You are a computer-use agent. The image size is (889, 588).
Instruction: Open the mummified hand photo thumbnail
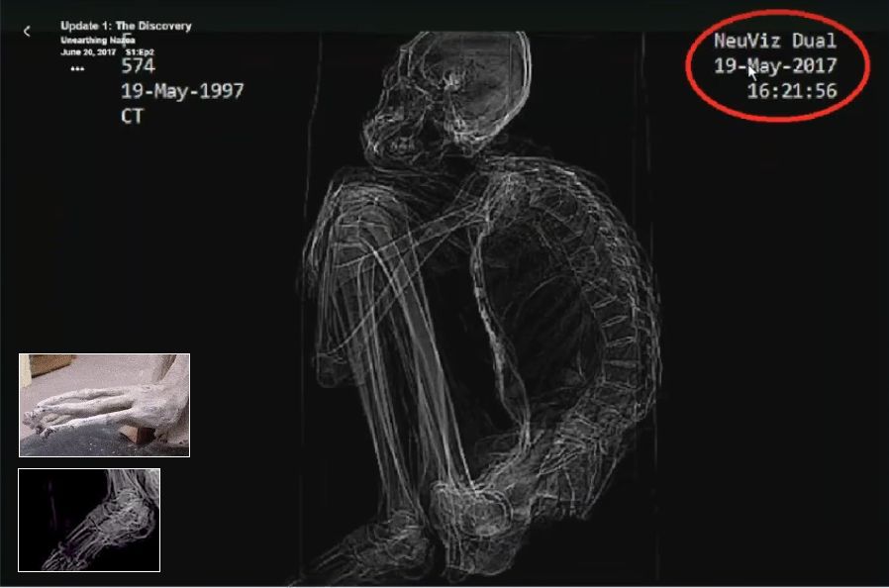[x=104, y=405]
